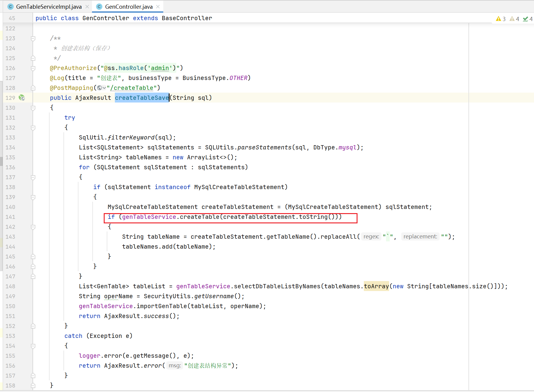Click the 'admin' role string
The image size is (534, 392).
(x=160, y=68)
